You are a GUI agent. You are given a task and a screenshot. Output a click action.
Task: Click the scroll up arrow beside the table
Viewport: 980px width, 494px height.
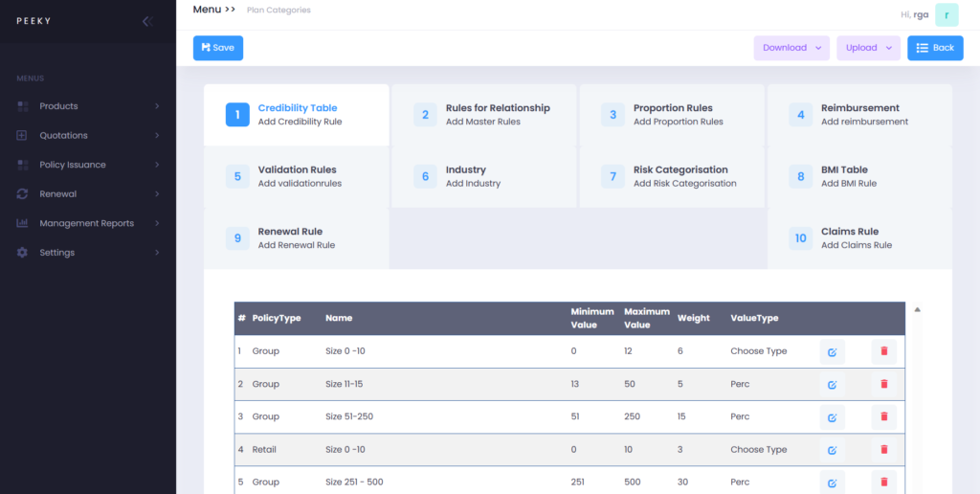click(918, 309)
